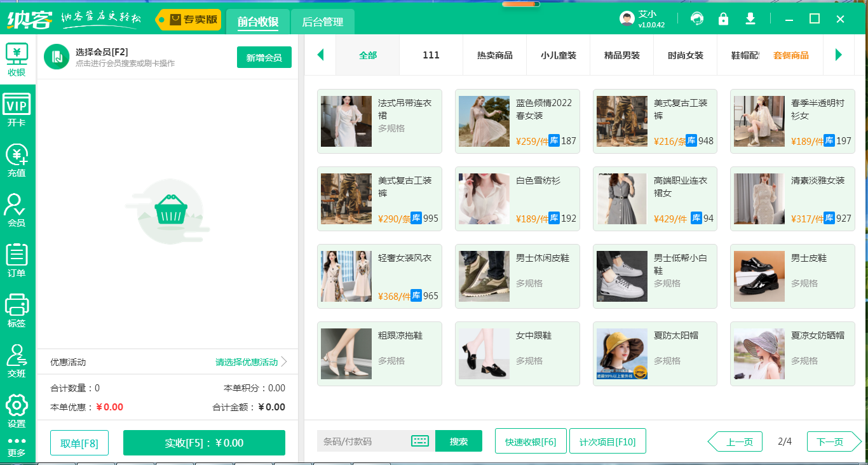
Task: Click the download icon in title bar
Action: pyautogui.click(x=750, y=19)
